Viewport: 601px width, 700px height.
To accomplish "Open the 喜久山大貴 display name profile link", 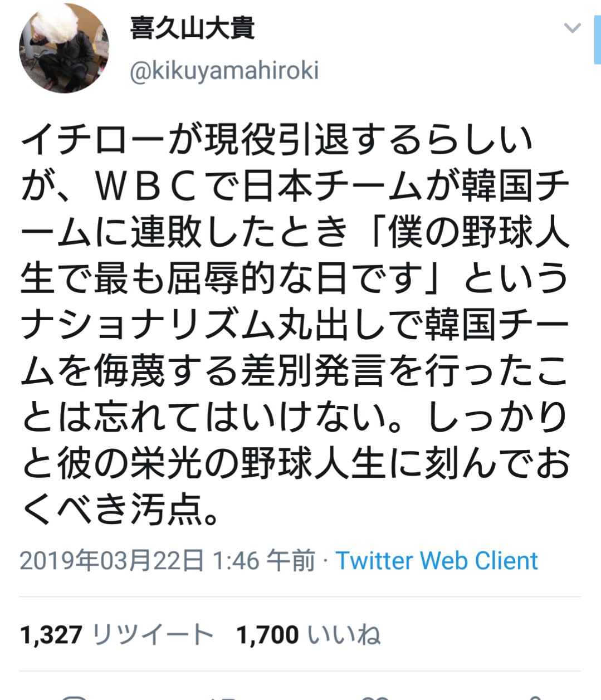I will click(x=192, y=28).
